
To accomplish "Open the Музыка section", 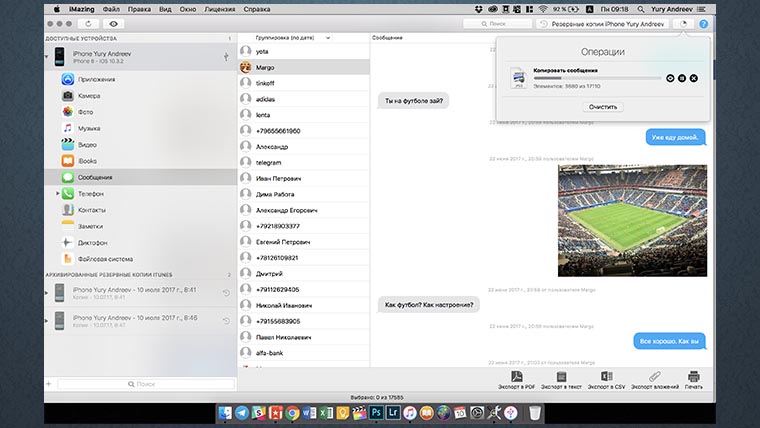I will click(x=141, y=128).
